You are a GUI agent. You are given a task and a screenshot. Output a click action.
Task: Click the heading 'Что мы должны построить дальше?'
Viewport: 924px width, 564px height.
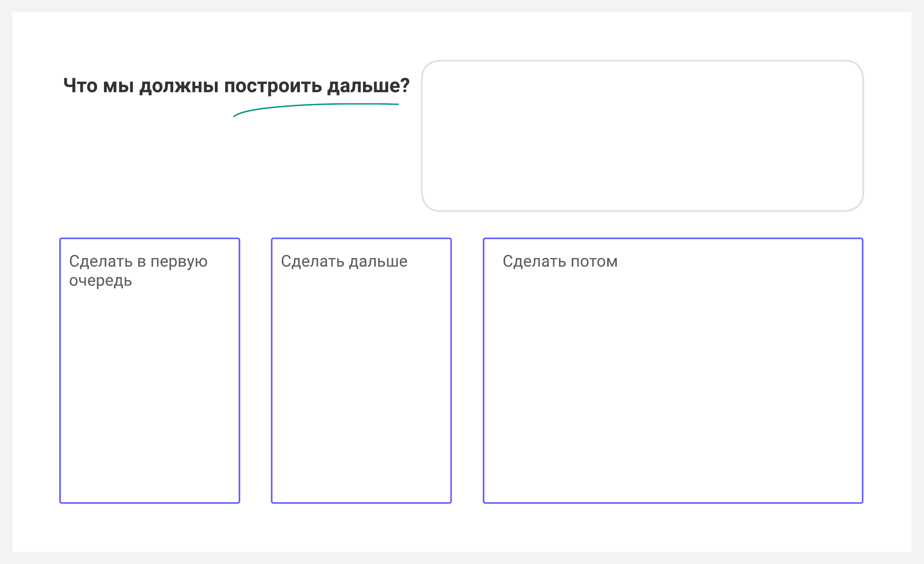click(x=236, y=86)
